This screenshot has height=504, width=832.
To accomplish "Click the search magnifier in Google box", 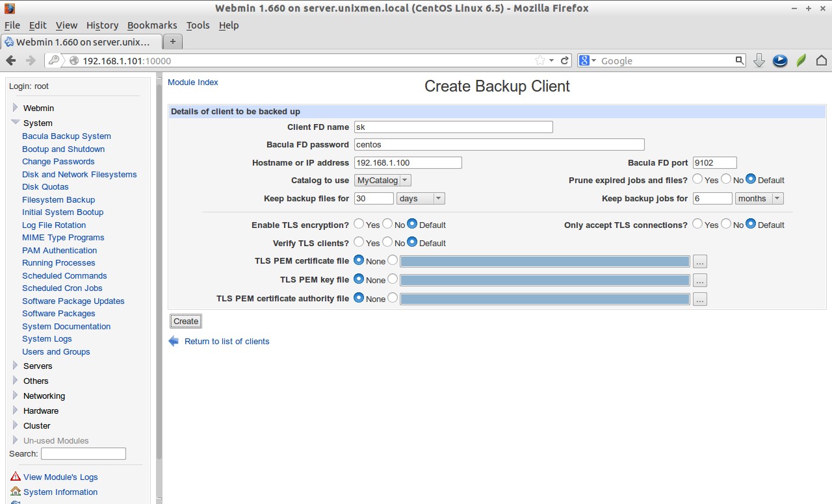I will (x=739, y=60).
